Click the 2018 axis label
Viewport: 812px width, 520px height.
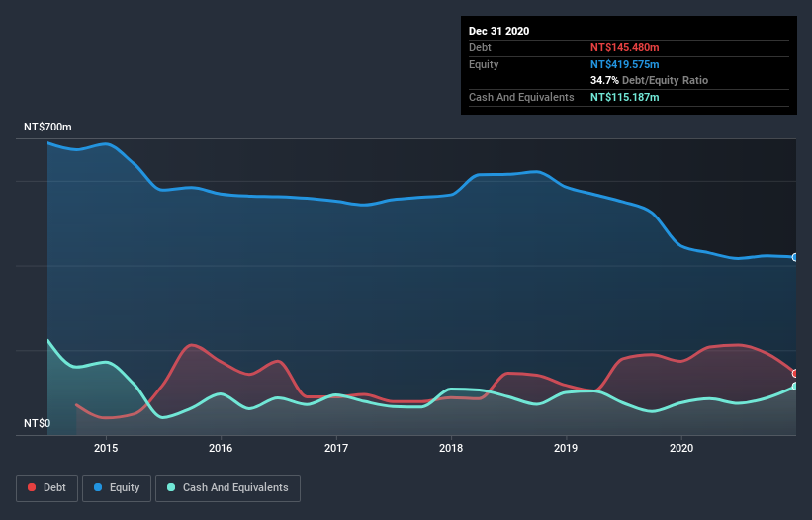coord(451,448)
